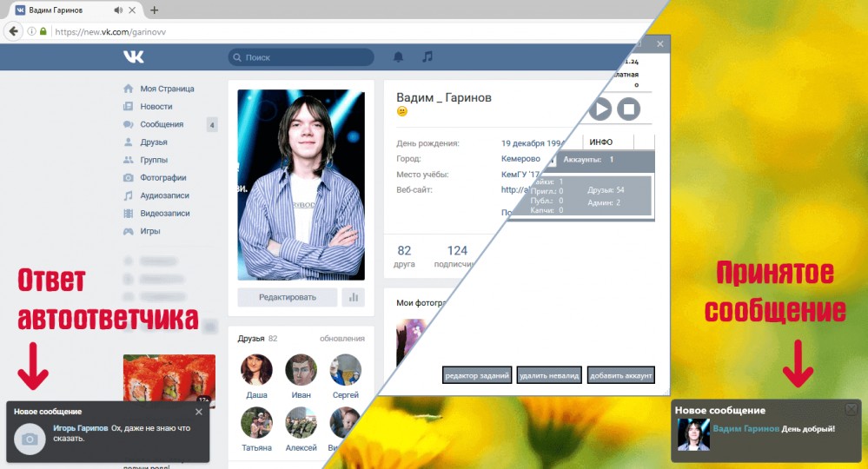Open the обновления link in friends block
The width and height of the screenshot is (868, 469).
[x=342, y=339]
